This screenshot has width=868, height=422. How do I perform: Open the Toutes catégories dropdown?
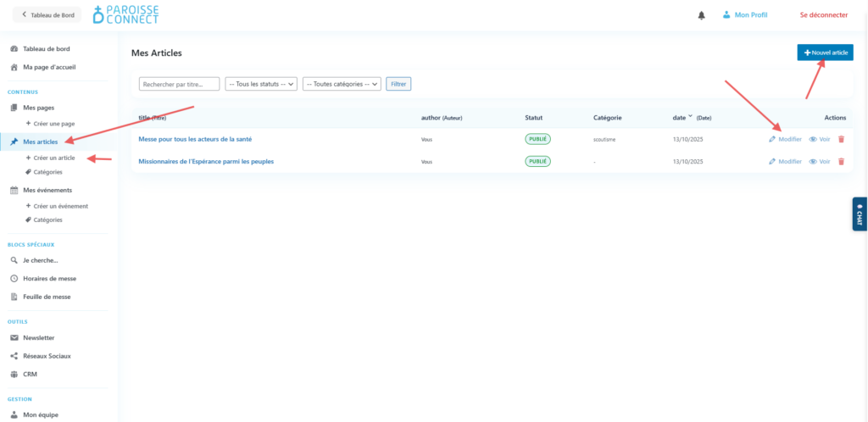click(342, 84)
